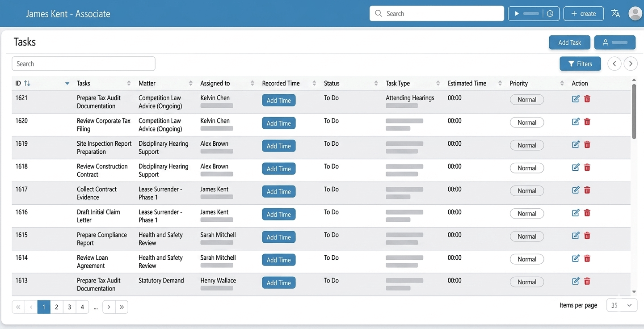
Task: Open the Items per page dropdown
Action: click(622, 305)
